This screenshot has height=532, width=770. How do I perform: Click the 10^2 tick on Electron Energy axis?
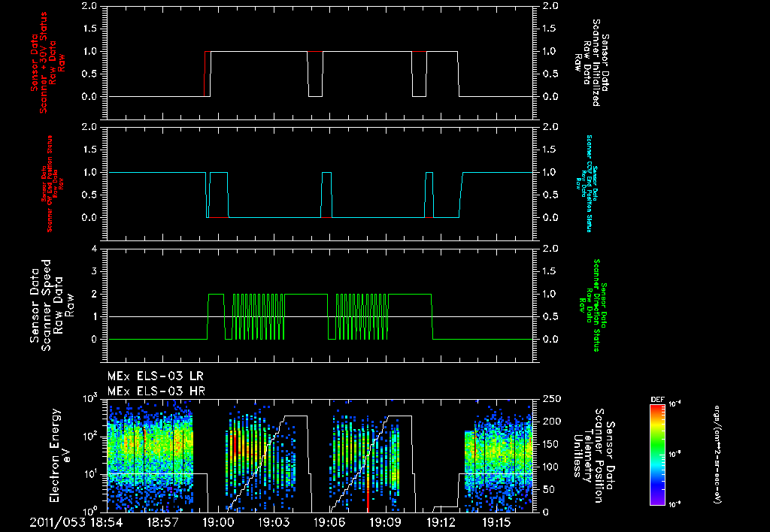[89, 437]
